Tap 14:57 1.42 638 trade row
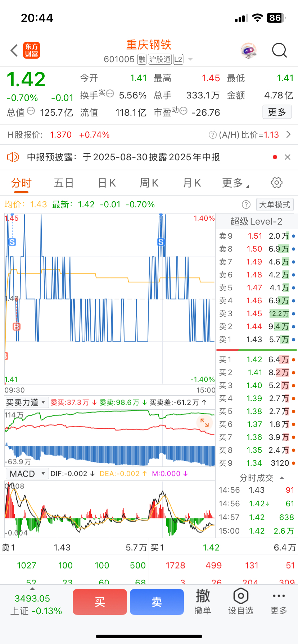The width and height of the screenshot is (298, 644). tap(257, 517)
